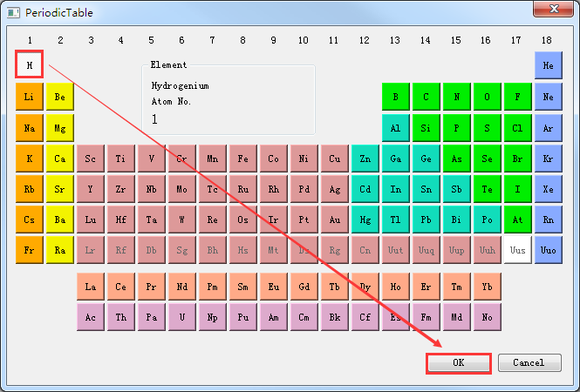Viewport: 580px width, 392px height.
Task: Select the Platinum (Pt) element
Action: pyautogui.click(x=304, y=220)
